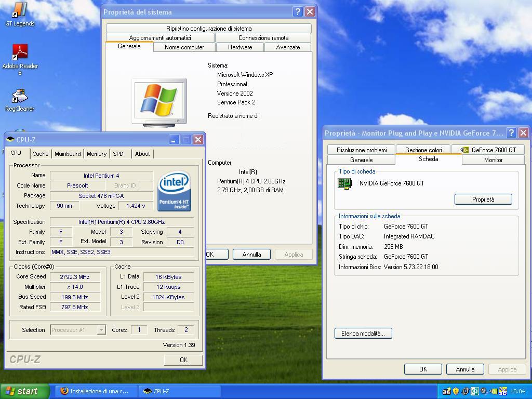The height and width of the screenshot is (399, 532).
Task: Switch to the Installazione di una c... taskbar button
Action: tap(96, 391)
